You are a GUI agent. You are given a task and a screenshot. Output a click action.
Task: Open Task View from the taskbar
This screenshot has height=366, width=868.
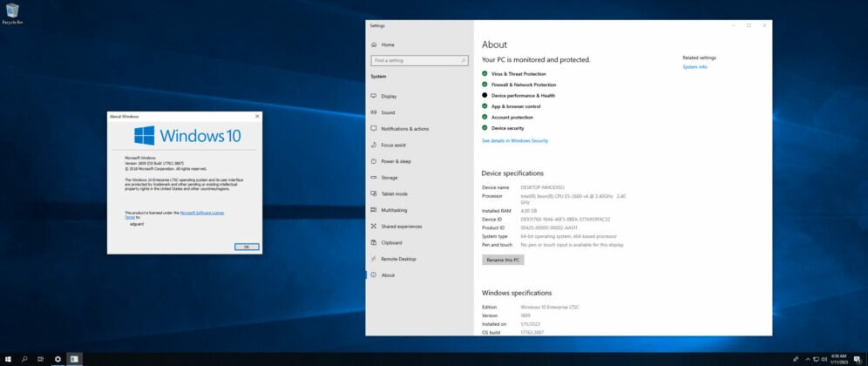pos(40,359)
